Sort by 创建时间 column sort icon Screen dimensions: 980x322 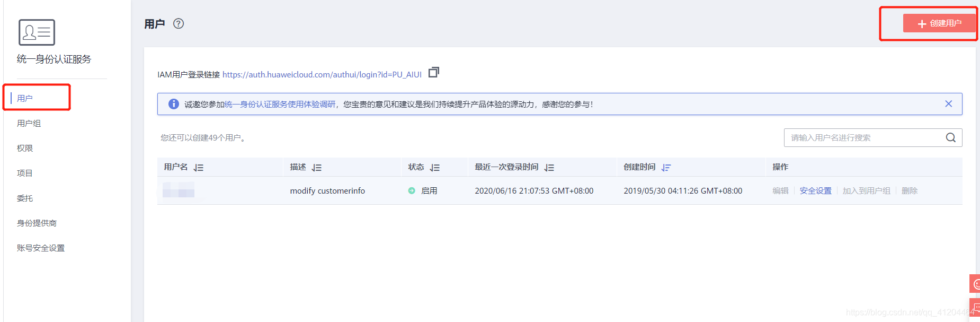pos(666,168)
